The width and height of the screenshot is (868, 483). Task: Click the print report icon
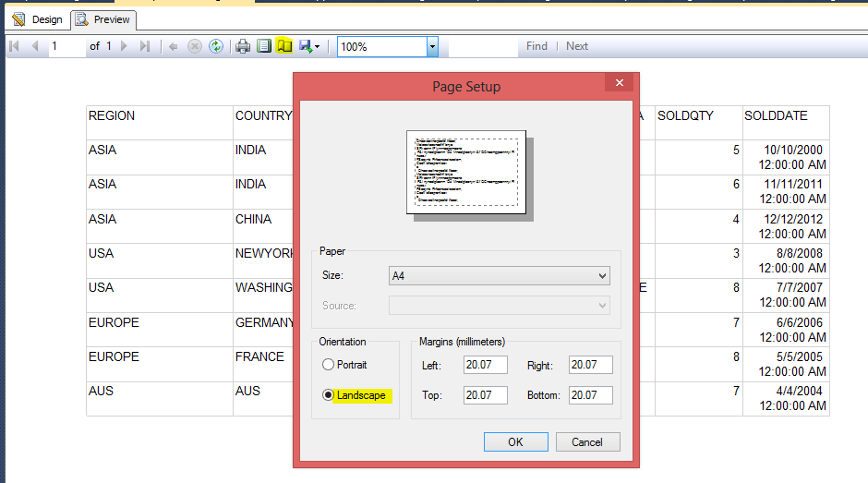click(243, 46)
